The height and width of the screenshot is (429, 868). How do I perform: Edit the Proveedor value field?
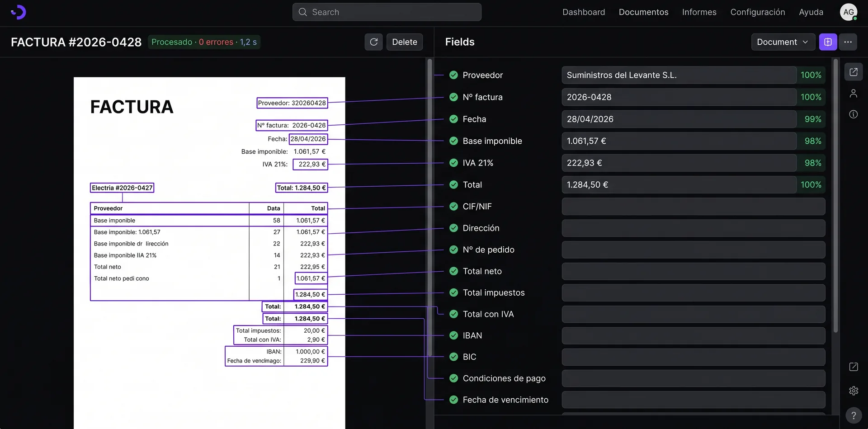click(x=679, y=75)
